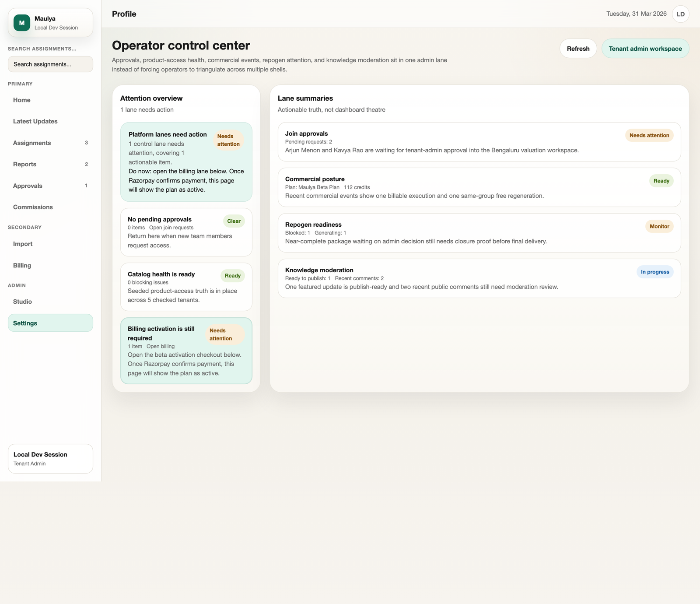This screenshot has height=604, width=700.
Task: Select Assignments in the sidebar
Action: click(32, 143)
